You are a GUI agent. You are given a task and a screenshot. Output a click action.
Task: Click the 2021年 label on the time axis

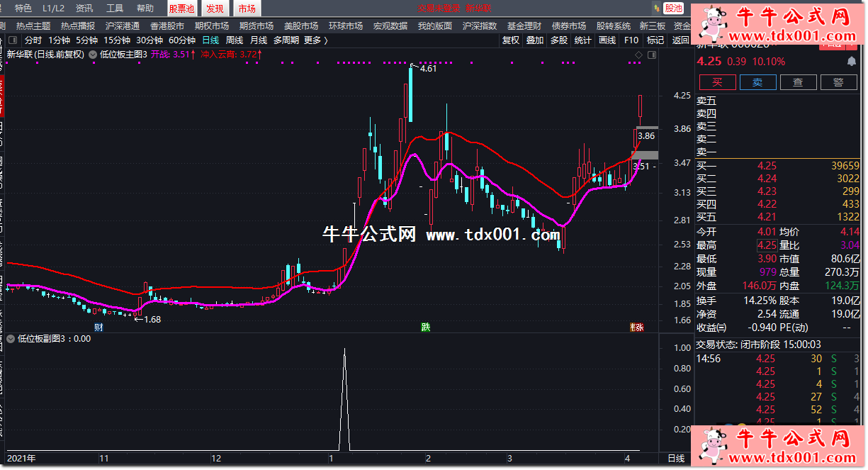coord(21,459)
